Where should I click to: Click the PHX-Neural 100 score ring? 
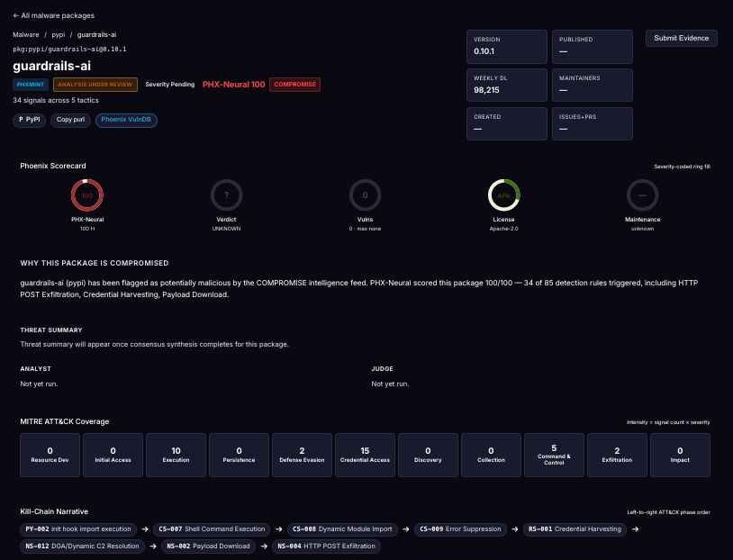coord(87,195)
